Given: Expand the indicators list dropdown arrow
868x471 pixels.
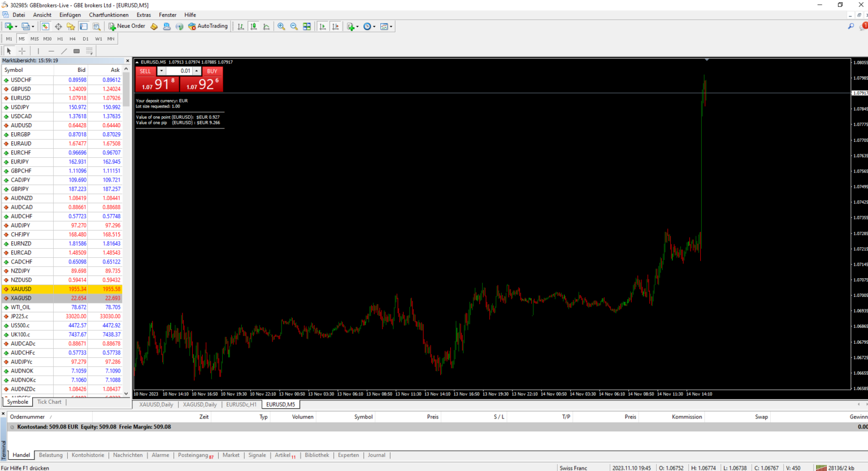Looking at the screenshot, I should pyautogui.click(x=357, y=27).
